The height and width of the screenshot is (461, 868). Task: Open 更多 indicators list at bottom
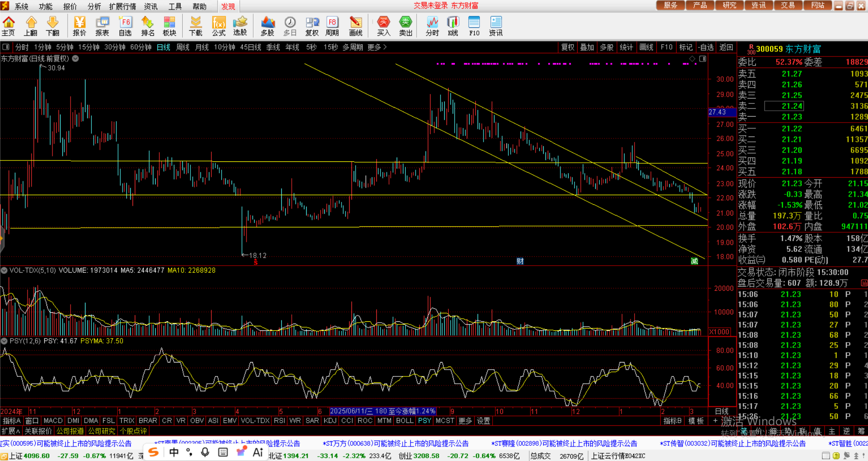[x=465, y=421]
